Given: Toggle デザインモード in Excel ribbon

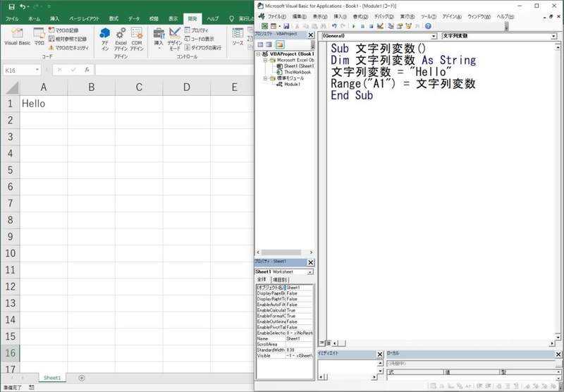Looking at the screenshot, I should [x=175, y=39].
